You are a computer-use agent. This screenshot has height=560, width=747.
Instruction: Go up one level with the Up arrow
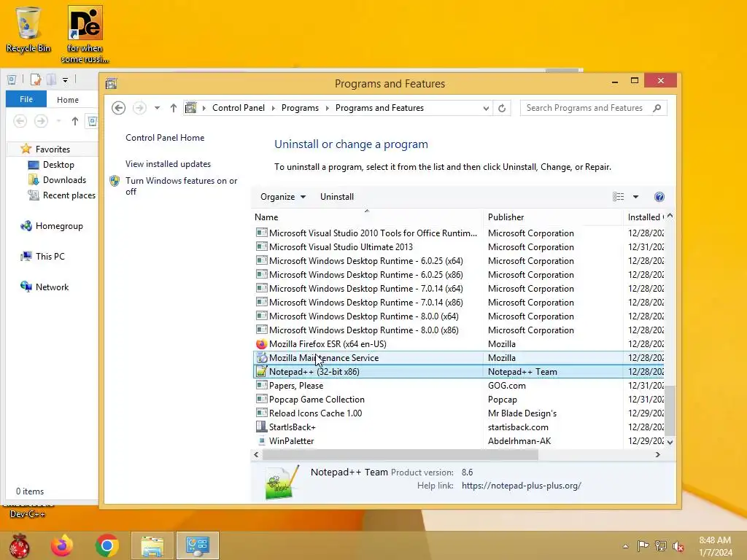click(174, 108)
